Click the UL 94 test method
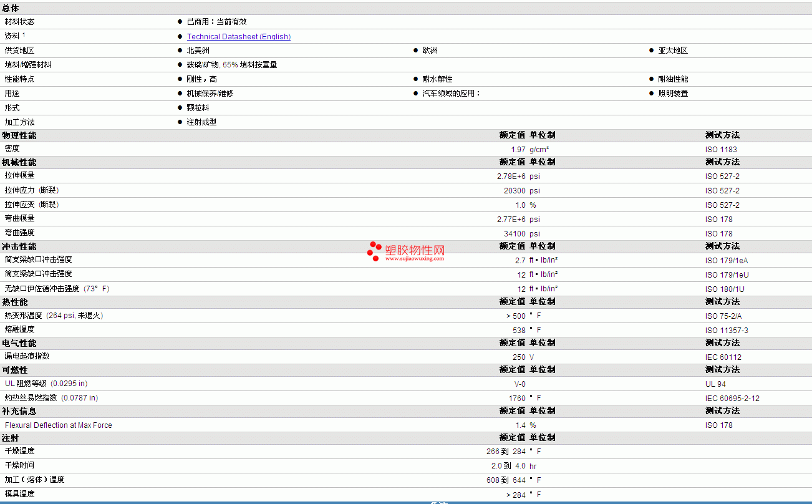Viewport: 812px width, 504px height. click(x=715, y=384)
